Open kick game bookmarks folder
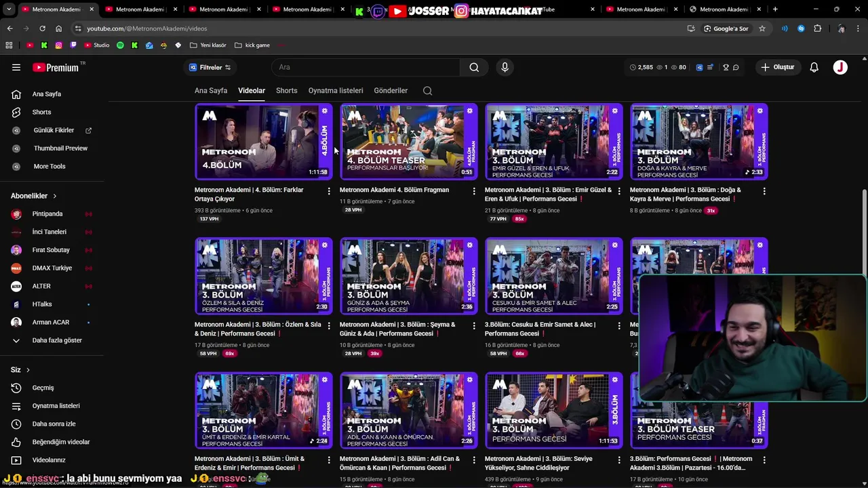 point(252,45)
